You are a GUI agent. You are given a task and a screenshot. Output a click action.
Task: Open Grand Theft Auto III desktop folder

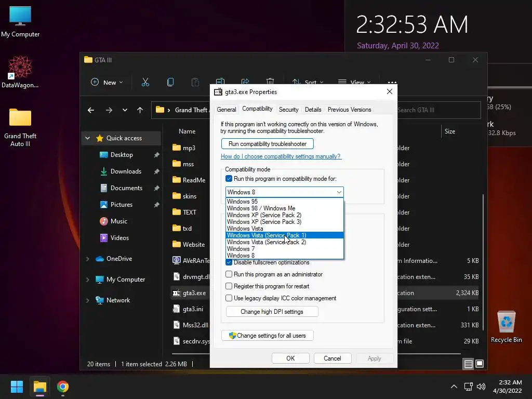[20, 127]
